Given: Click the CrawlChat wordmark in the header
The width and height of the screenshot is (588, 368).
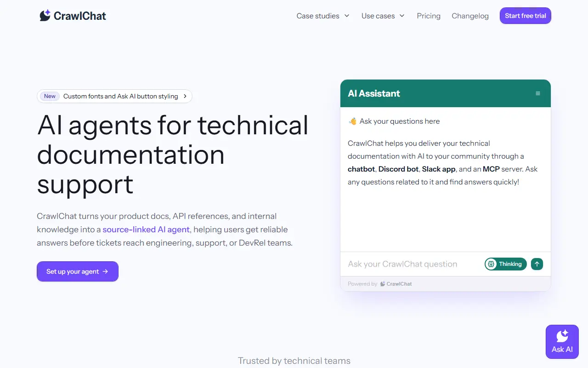Looking at the screenshot, I should click(x=80, y=16).
